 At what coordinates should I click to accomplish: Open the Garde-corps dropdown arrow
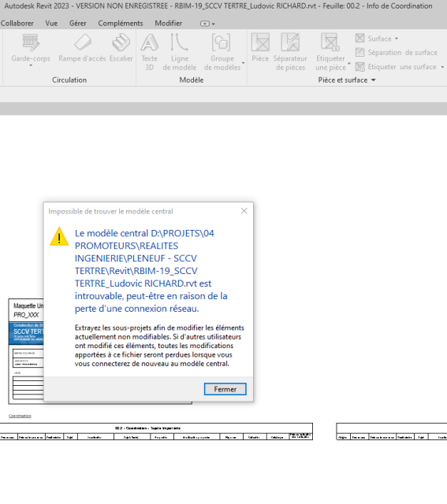coord(31,65)
